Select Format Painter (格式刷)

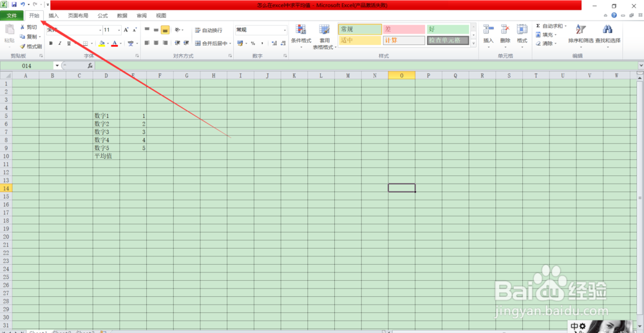(x=31, y=46)
